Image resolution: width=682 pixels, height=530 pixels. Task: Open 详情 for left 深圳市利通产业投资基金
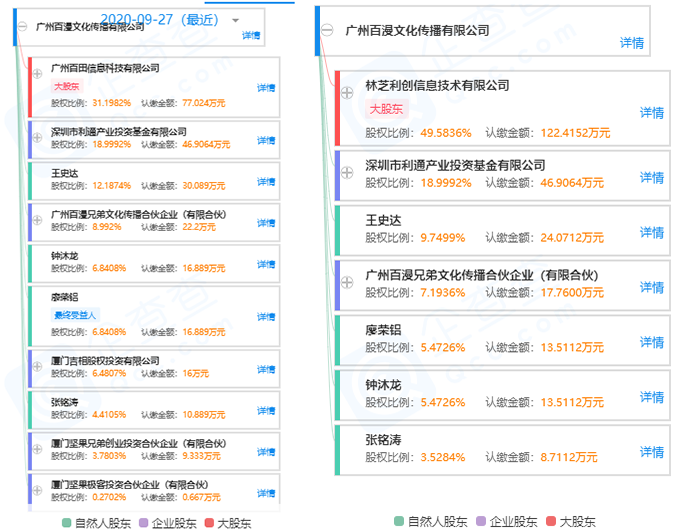click(x=266, y=140)
